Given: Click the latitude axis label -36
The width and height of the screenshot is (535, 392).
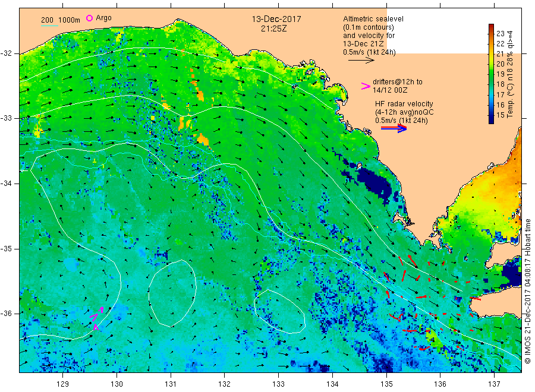Looking at the screenshot, I should 6,313.
